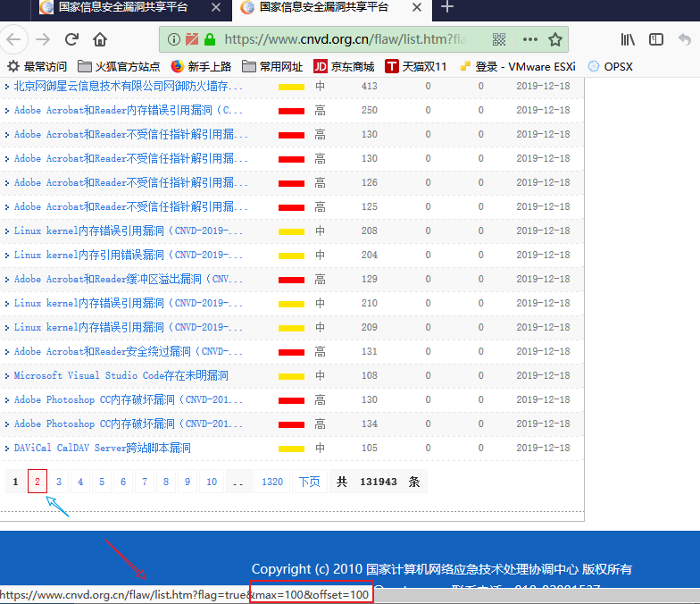Click total count 131943 text
This screenshot has height=604, width=700.
point(379,482)
